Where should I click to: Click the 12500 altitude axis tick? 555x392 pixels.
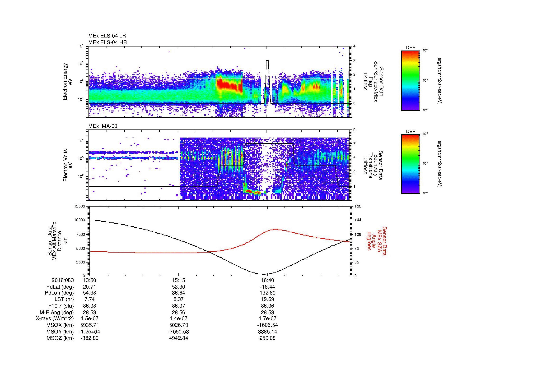(x=80, y=206)
